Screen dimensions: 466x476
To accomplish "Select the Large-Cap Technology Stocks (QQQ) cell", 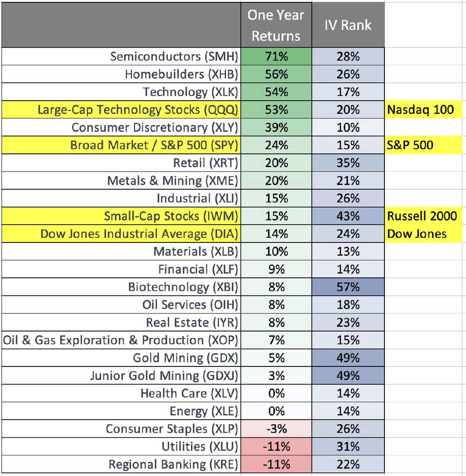I will 138,110.
